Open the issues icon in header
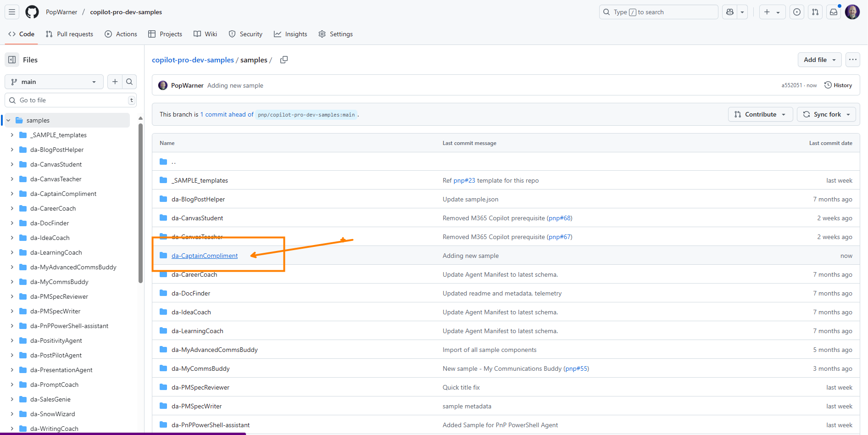868x435 pixels. (797, 12)
